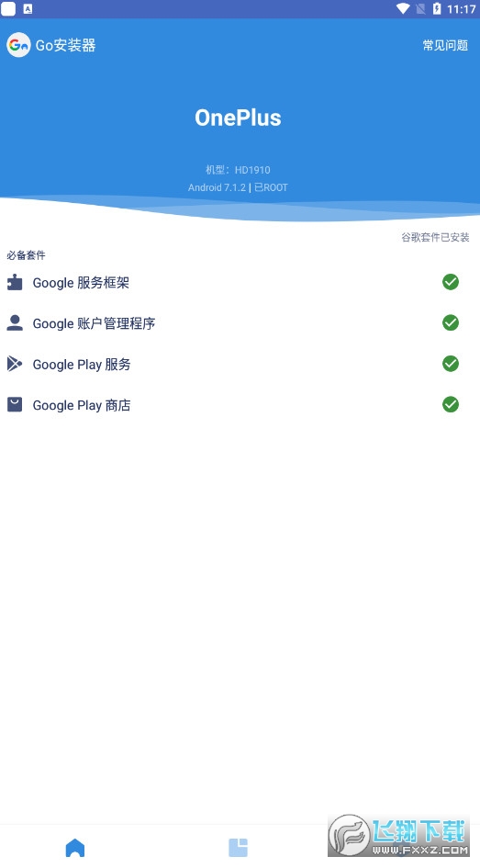Tap the Go安装器 app logo
Viewport: 480px width, 868px height.
click(18, 45)
